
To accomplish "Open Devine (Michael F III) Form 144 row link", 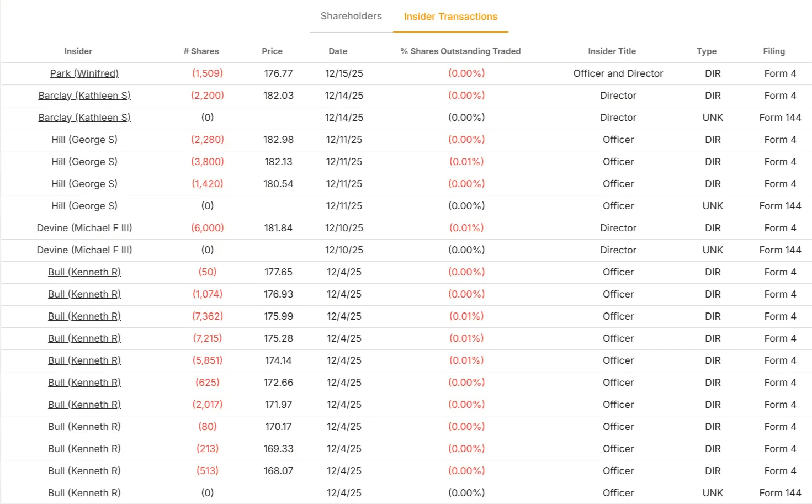I will (84, 250).
